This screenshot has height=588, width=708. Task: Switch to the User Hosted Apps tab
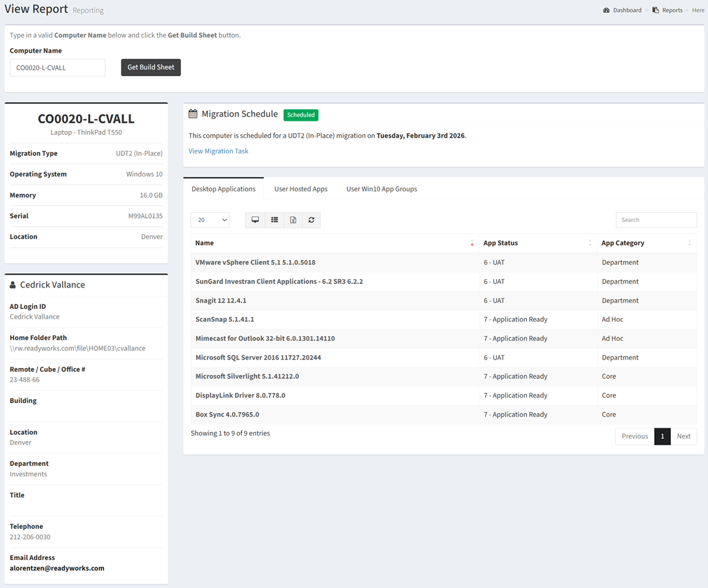(x=301, y=189)
